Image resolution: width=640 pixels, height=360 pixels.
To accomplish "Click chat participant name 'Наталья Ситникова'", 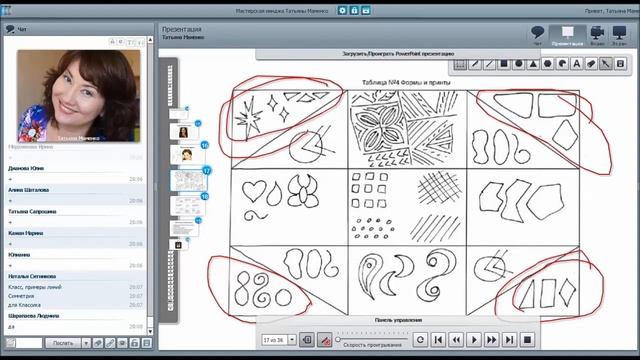I will tap(32, 276).
